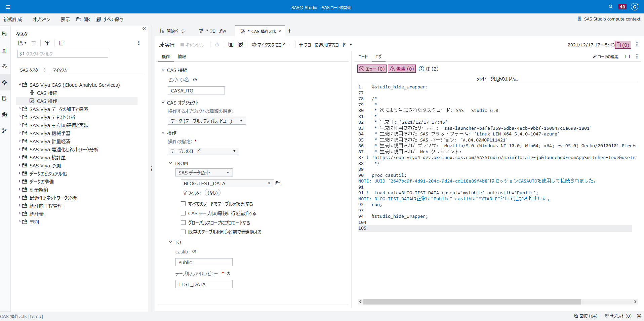Switch to the 情報 tab
The image size is (644, 321).
point(182,56)
